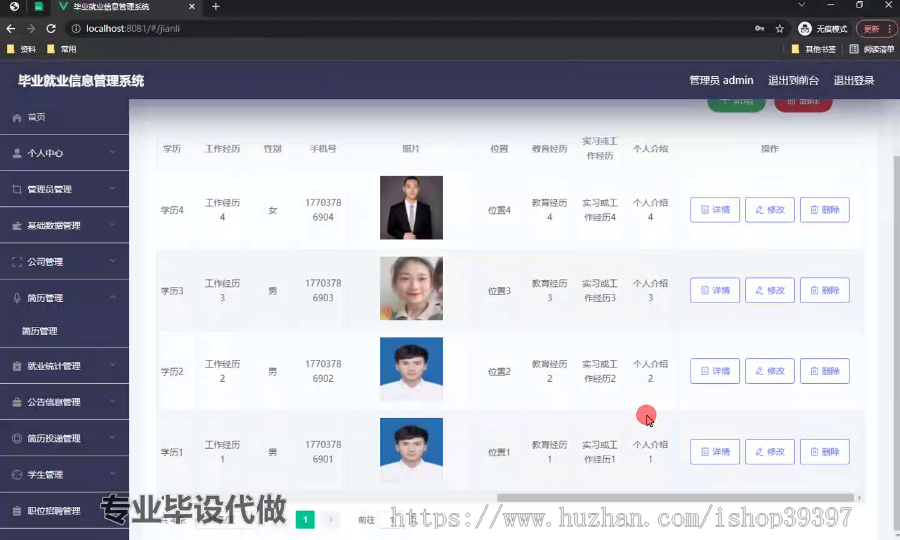Reload the page with the refresh icon
Image resolution: width=900 pixels, height=540 pixels.
(x=51, y=28)
